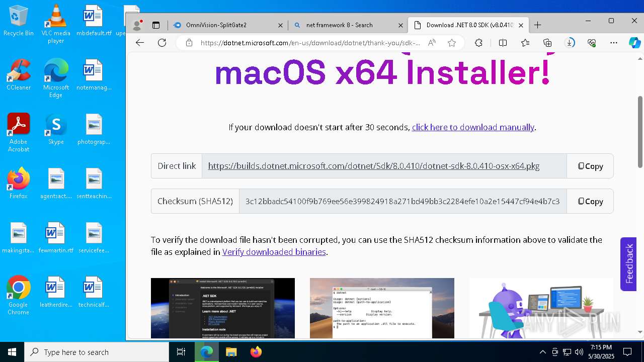Open the notification center
The width and height of the screenshot is (644, 362).
tap(628, 352)
